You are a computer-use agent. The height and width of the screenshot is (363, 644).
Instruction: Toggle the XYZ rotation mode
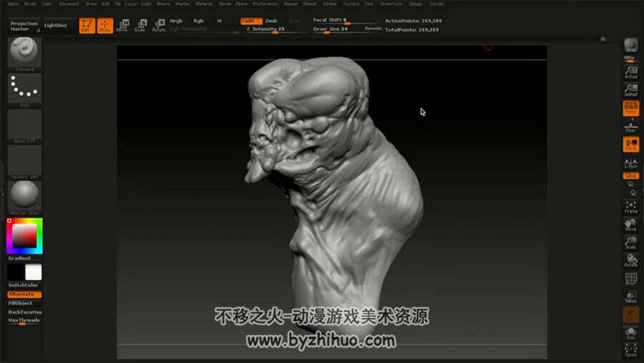point(631,176)
